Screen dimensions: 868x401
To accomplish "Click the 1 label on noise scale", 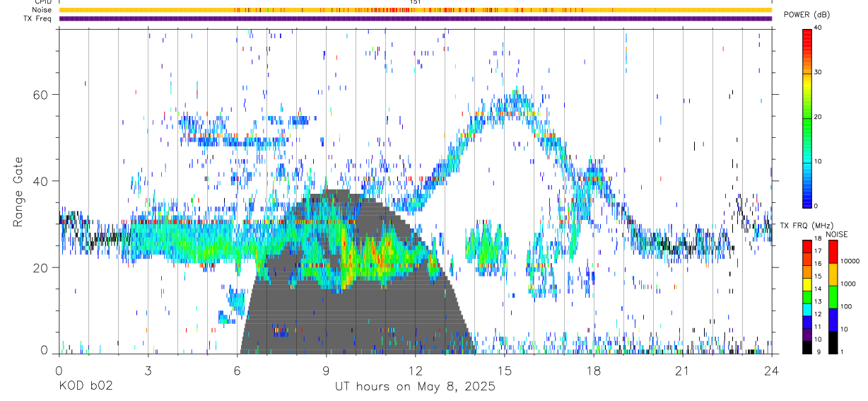I will click(842, 352).
